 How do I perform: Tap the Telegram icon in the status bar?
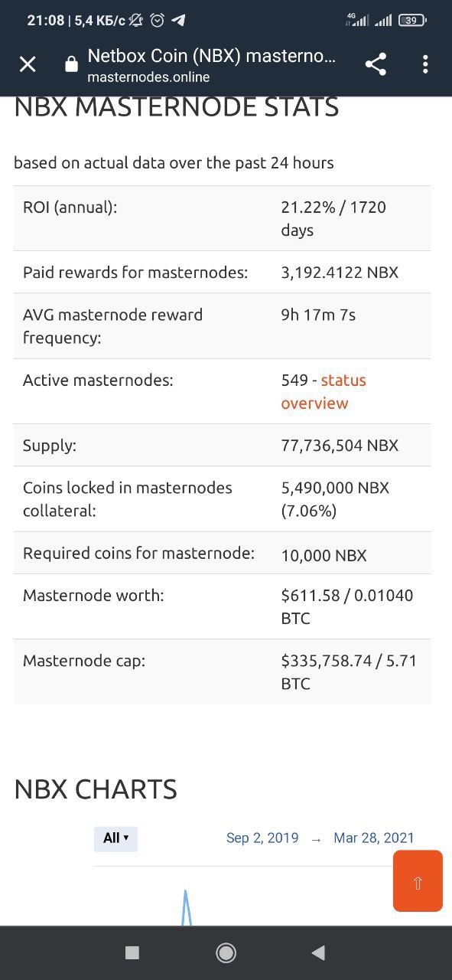(178, 21)
